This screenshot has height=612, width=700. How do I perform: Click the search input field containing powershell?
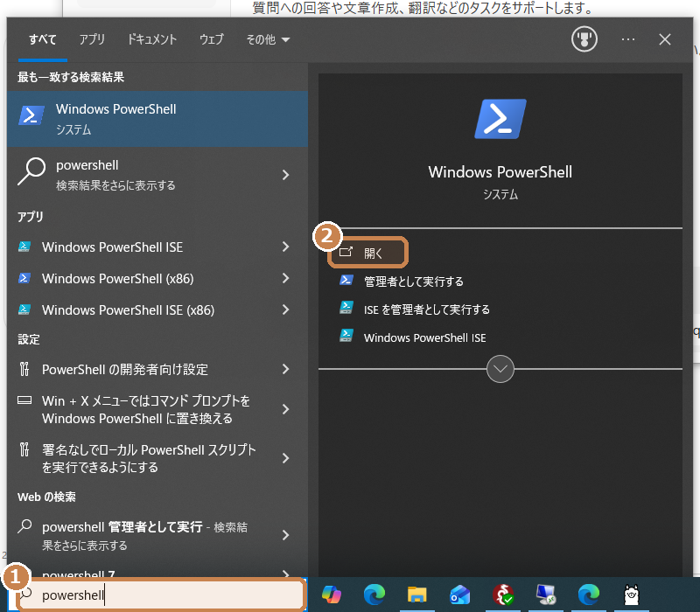coord(162,595)
